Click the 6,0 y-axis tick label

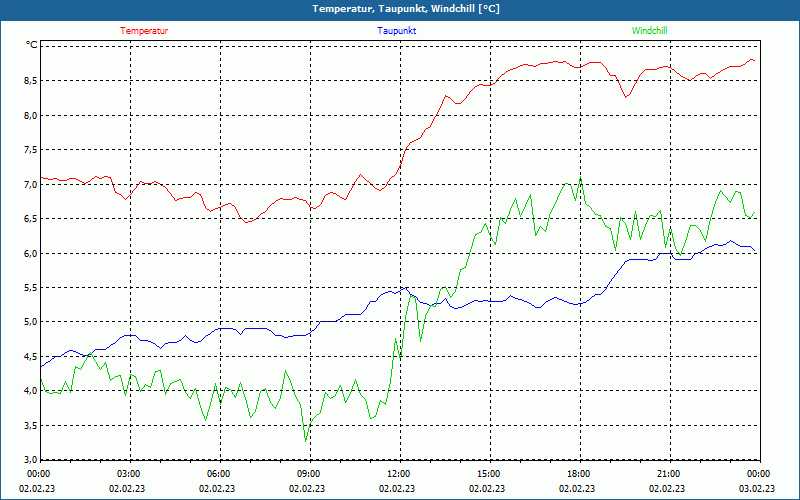click(x=32, y=253)
